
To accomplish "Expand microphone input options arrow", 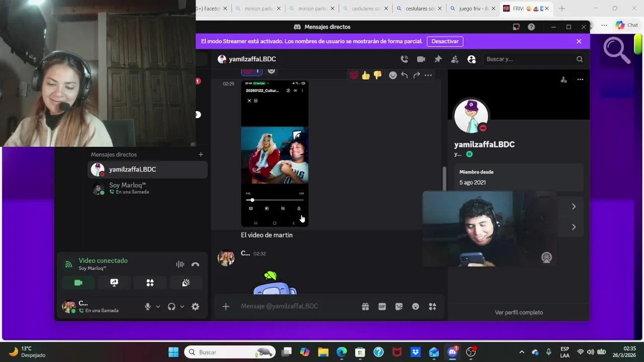I will [x=158, y=307].
